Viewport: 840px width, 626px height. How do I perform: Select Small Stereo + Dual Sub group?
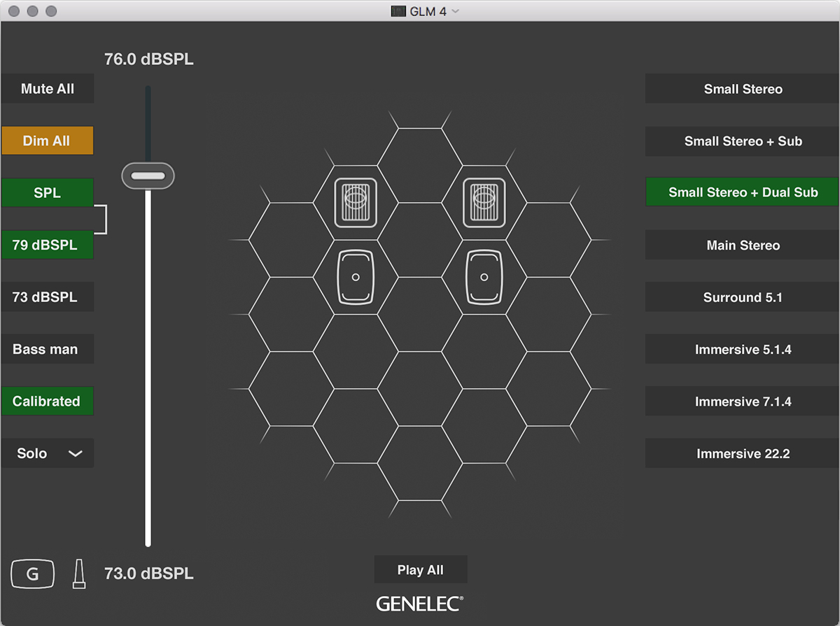pyautogui.click(x=743, y=192)
